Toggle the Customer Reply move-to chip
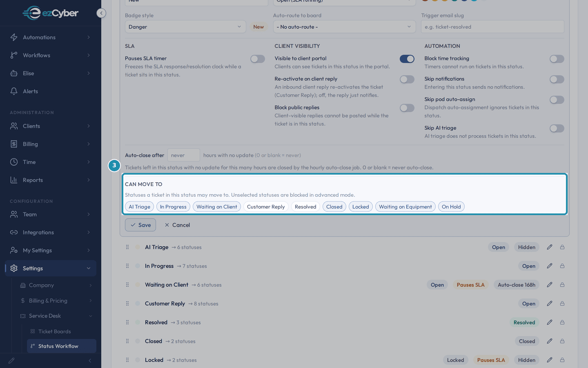The image size is (588, 368). (266, 206)
